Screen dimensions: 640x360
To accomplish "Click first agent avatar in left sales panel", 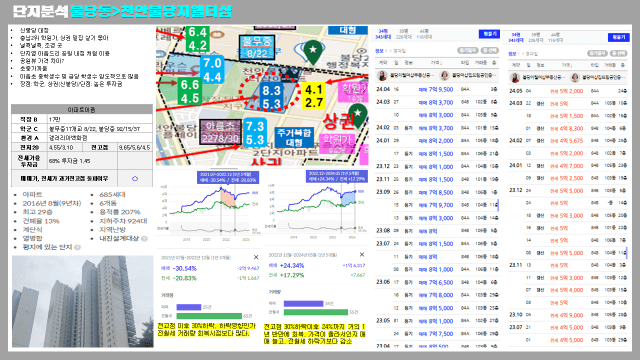I will point(382,76).
